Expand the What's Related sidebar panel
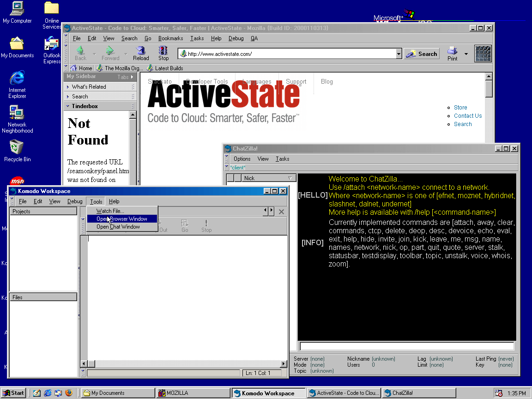 (x=100, y=87)
